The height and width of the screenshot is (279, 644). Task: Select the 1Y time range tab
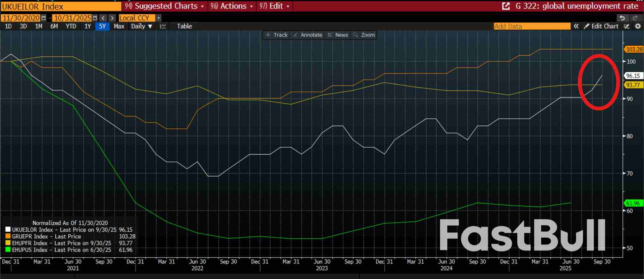click(88, 26)
